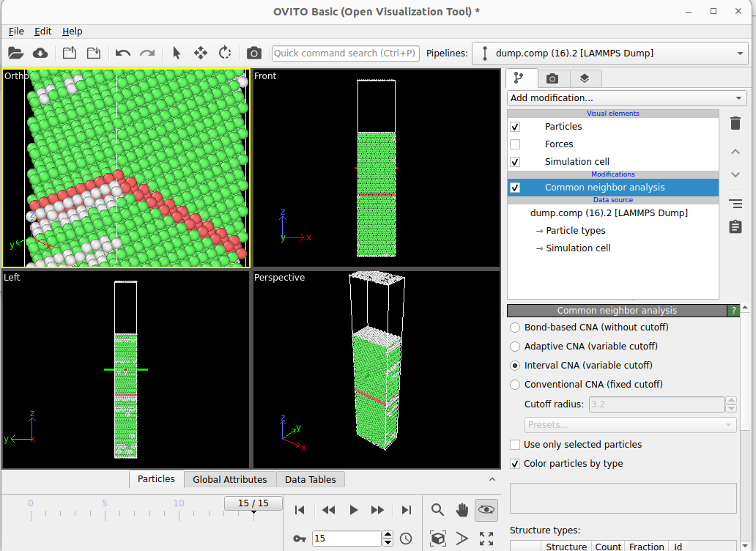Play the animation
756x551 pixels.
coord(353,510)
